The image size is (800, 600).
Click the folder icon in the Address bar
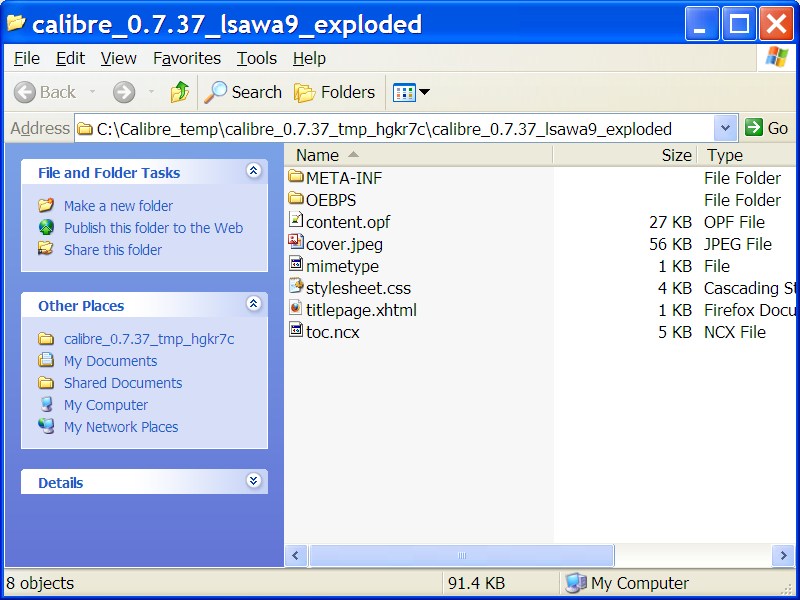point(85,128)
